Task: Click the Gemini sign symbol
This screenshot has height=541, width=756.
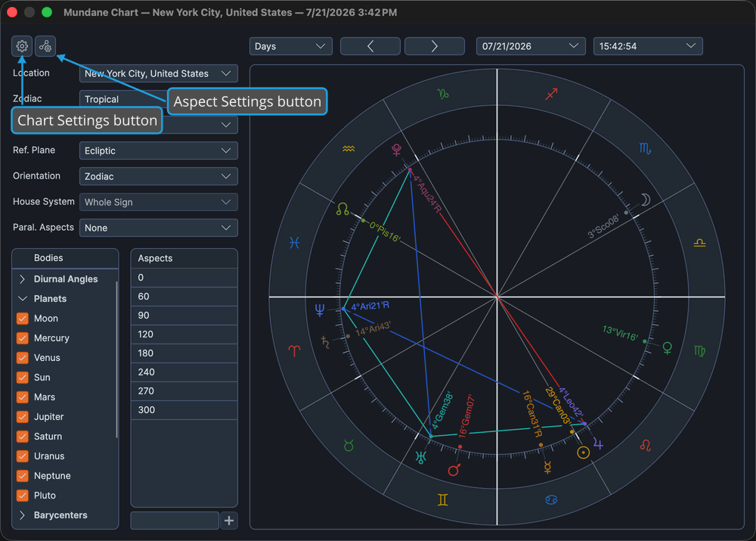Action: pos(442,499)
